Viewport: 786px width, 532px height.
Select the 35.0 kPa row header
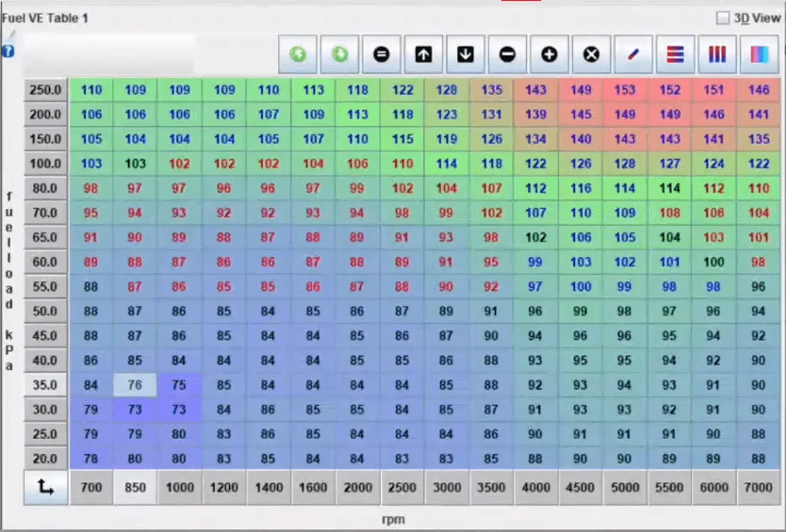point(46,385)
